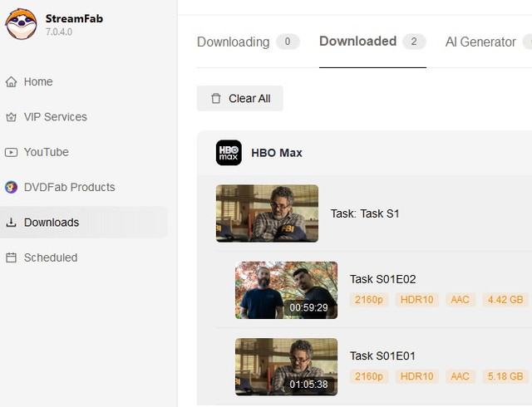532x407 pixels.
Task: Click the Scheduled calendar icon
Action: click(x=11, y=257)
